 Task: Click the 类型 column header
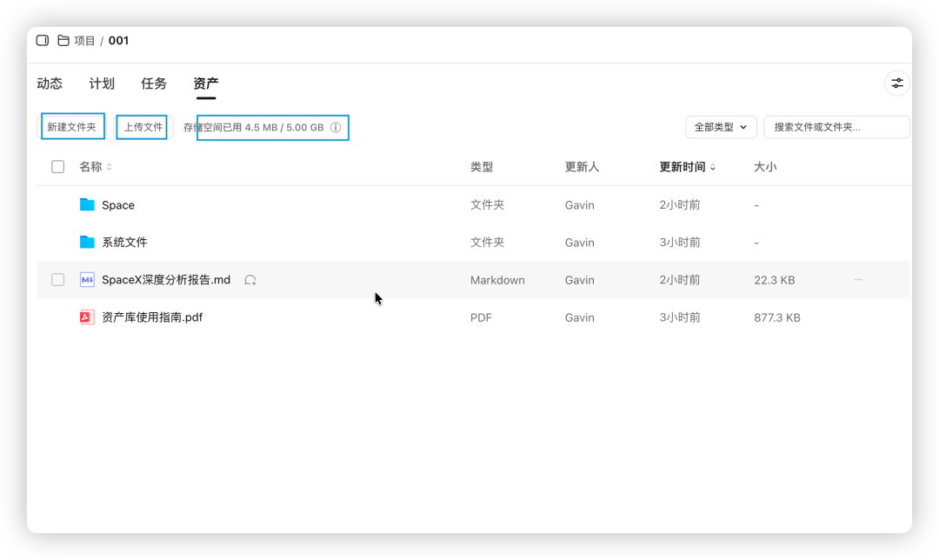[x=482, y=166]
